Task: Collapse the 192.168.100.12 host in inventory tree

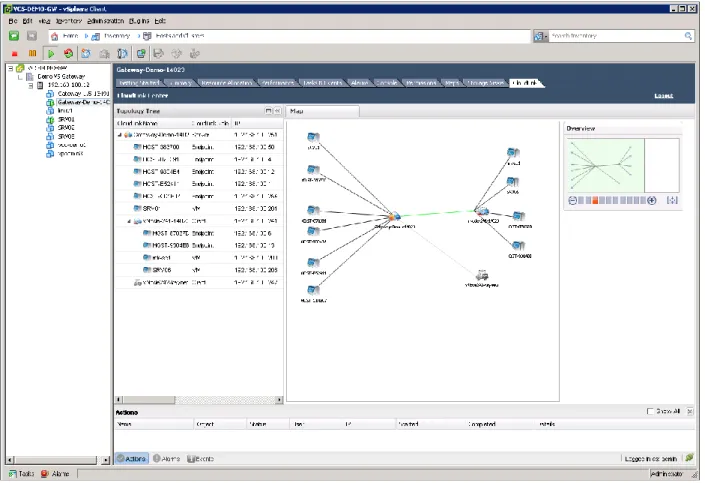Action: tap(31, 85)
